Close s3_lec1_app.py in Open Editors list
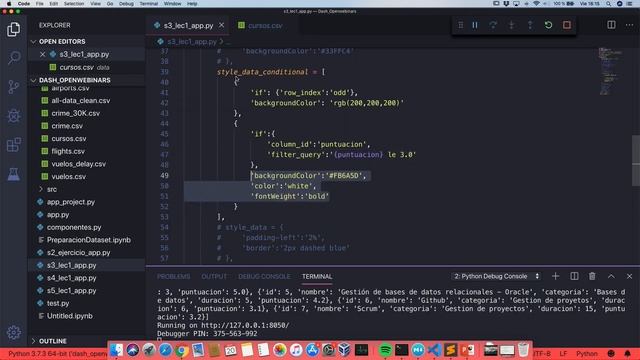Screen dimensions: 640x360 coord(42,54)
